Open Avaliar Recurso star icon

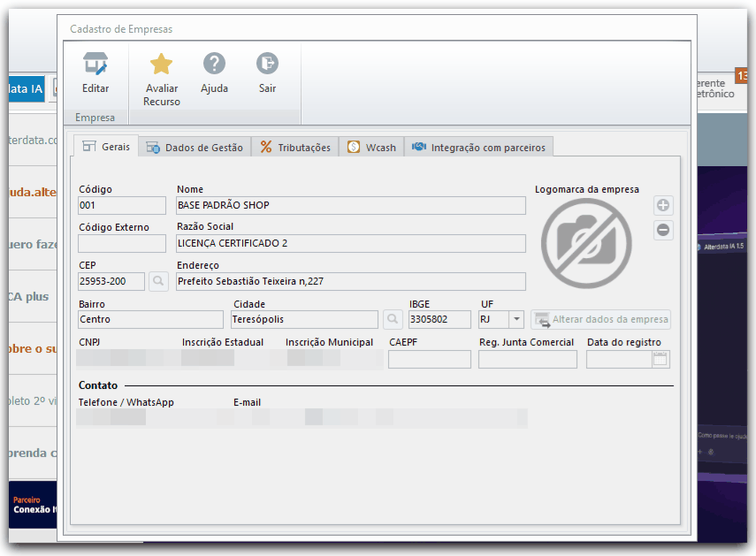161,64
